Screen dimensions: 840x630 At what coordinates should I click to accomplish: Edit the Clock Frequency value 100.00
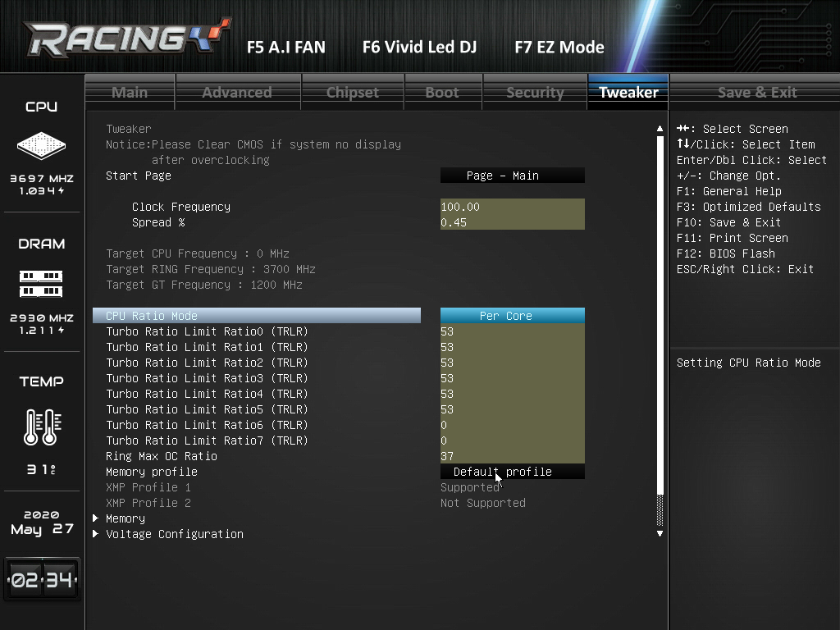coord(512,207)
